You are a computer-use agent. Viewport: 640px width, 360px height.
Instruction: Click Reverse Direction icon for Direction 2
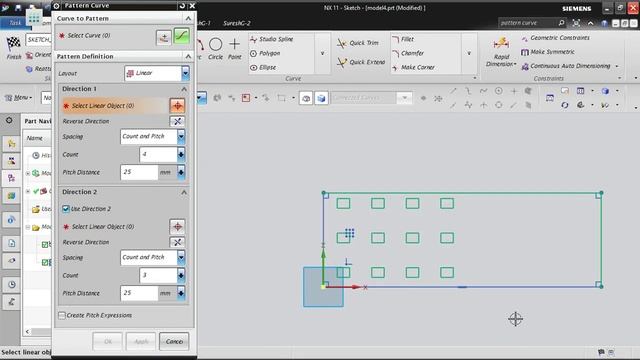click(177, 242)
